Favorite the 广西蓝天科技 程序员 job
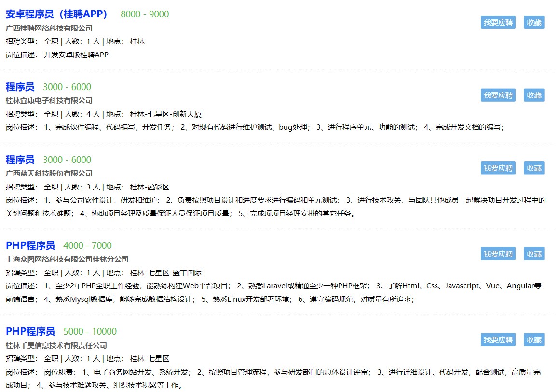Screen dimensions: 559x392 (534, 168)
